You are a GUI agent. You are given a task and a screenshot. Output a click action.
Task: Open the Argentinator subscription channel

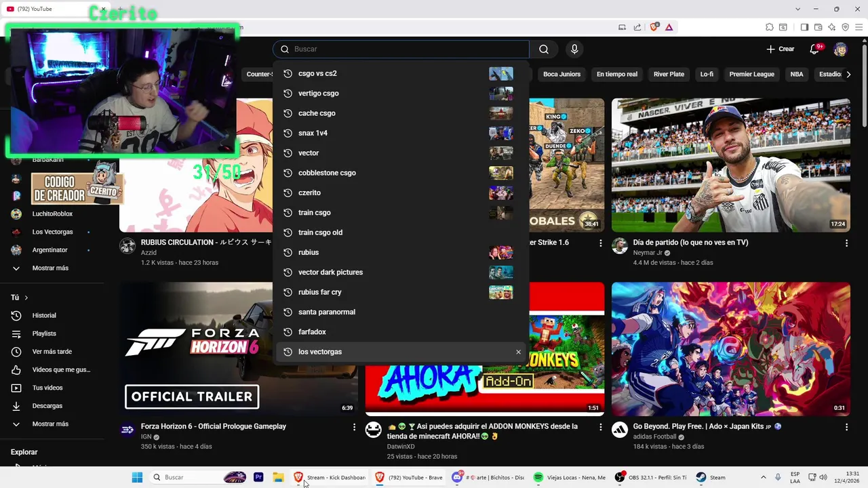pos(50,249)
